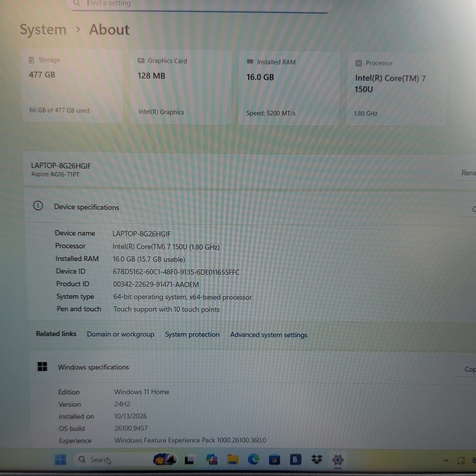Click the Intel(R) Graphics label
476x476 pixels.
(161, 112)
